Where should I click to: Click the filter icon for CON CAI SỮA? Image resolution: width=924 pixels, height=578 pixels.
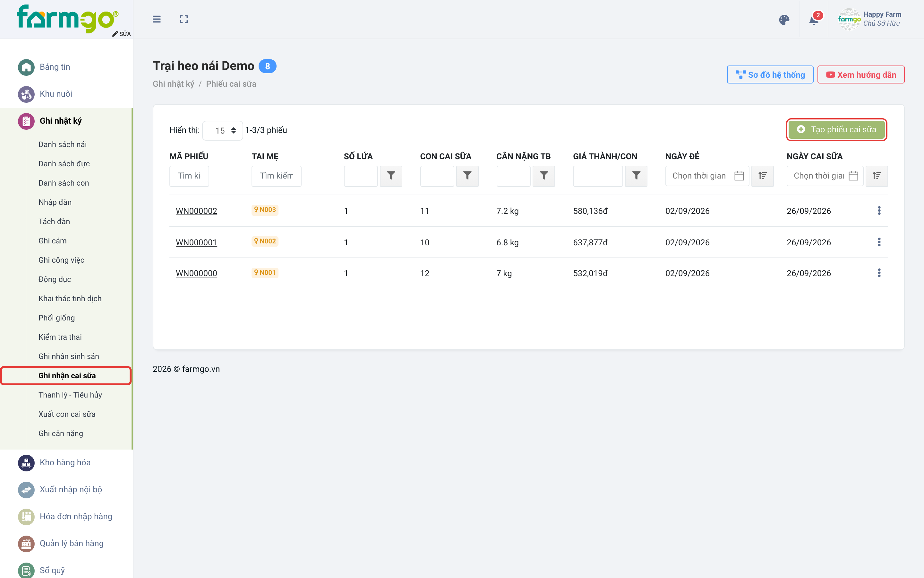[x=467, y=176]
